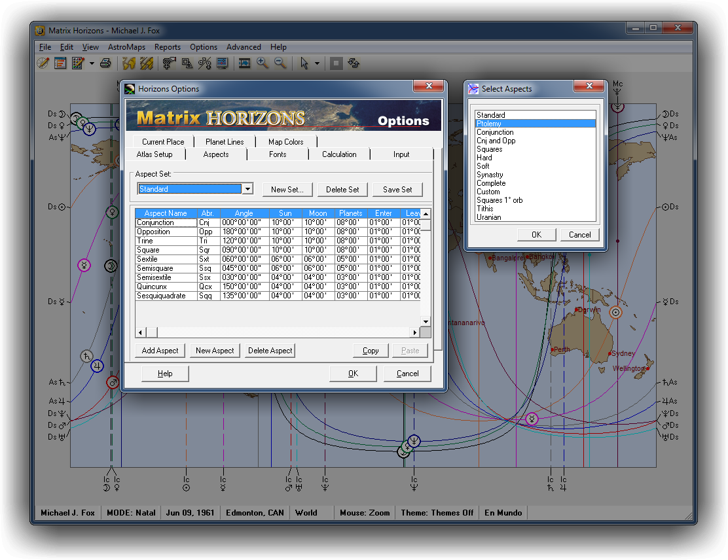Select Uranian in the aspects list
This screenshot has height=560, width=728.
[x=536, y=217]
